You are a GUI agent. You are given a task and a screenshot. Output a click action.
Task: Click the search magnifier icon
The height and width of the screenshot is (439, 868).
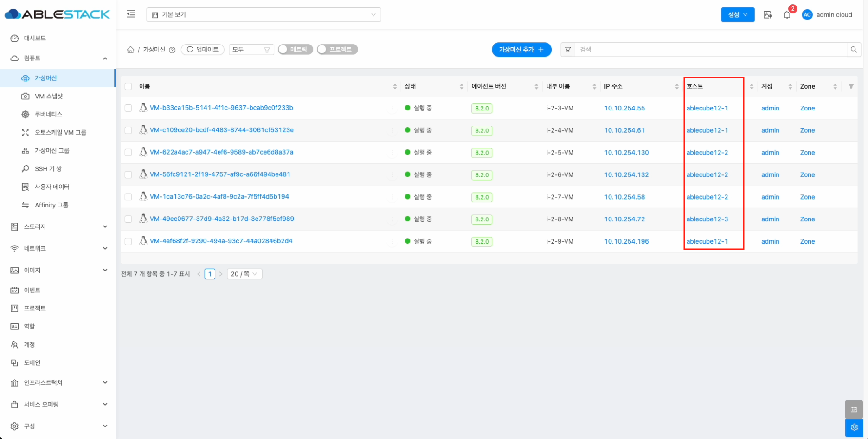tap(854, 50)
